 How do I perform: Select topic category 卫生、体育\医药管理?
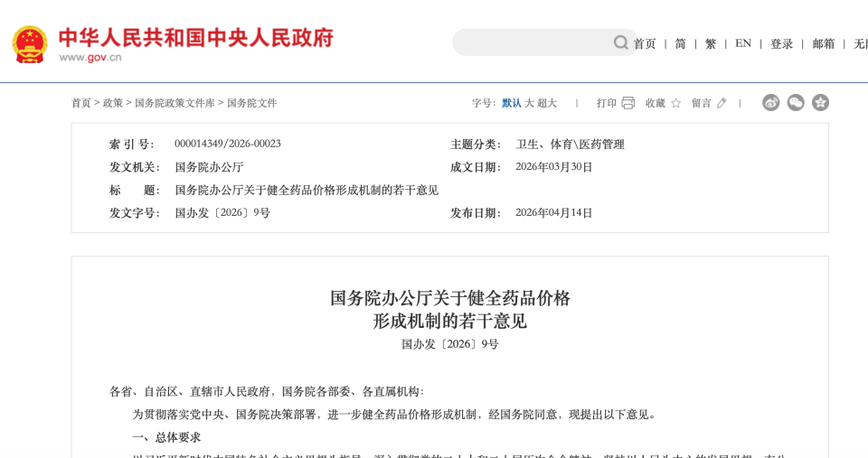coord(571,145)
